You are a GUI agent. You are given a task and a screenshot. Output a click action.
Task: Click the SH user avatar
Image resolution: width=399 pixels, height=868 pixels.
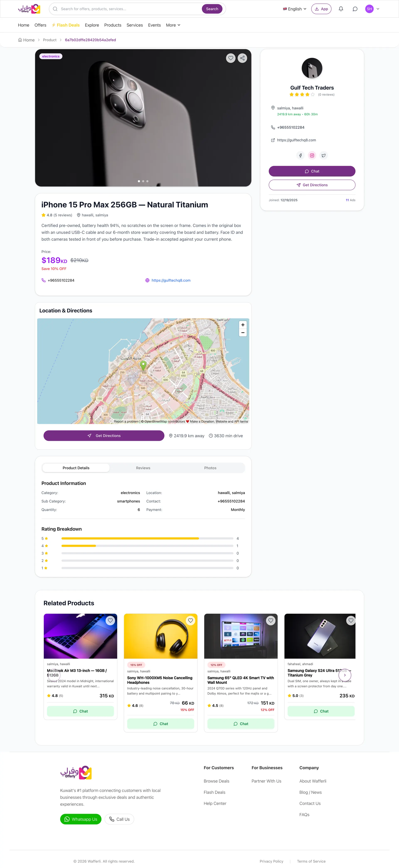pyautogui.click(x=369, y=9)
